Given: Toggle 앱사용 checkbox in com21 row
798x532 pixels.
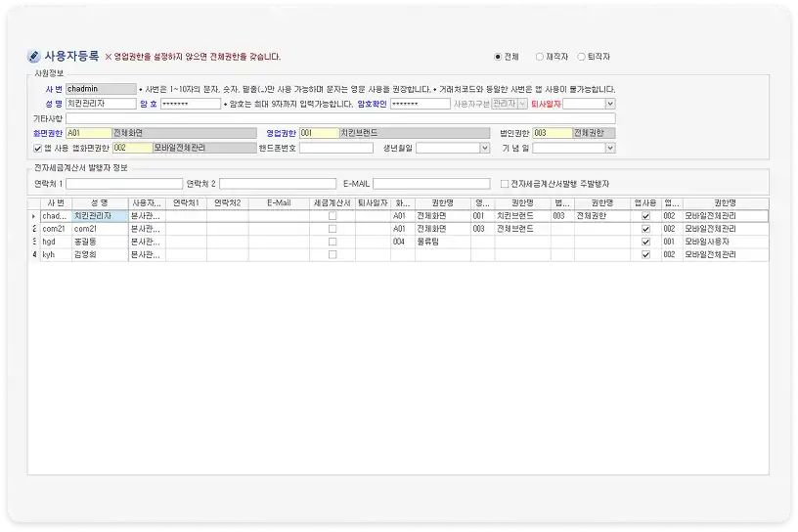Looking at the screenshot, I should (x=645, y=229).
